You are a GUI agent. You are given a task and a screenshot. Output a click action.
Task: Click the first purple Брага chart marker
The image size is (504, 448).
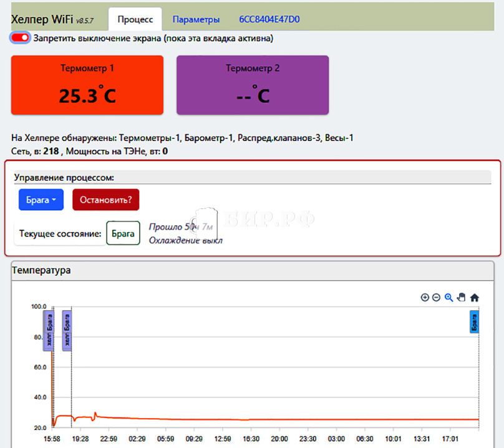[48, 331]
